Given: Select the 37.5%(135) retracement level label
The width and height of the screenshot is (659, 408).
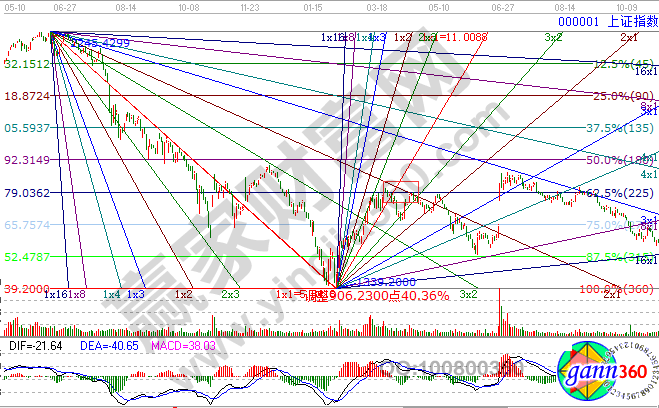Looking at the screenshot, I should (x=618, y=128).
